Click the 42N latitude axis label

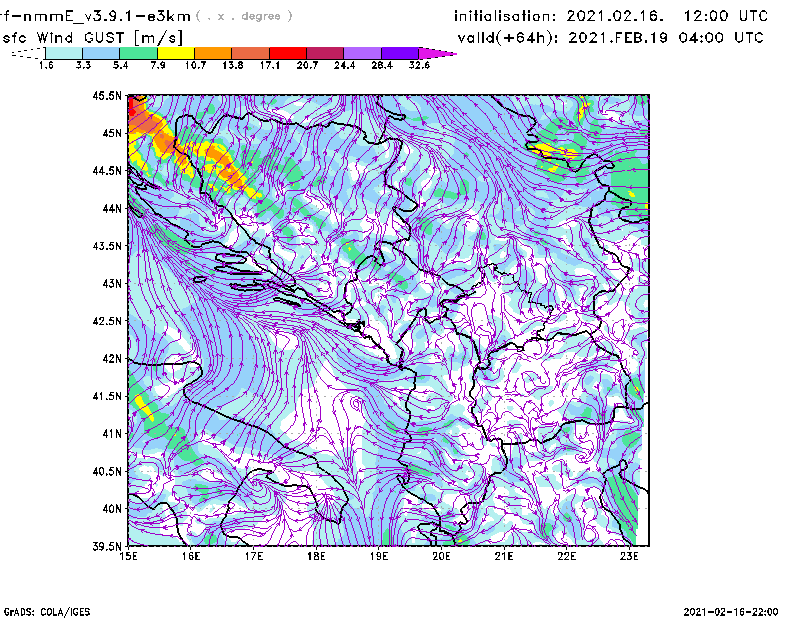pos(111,359)
